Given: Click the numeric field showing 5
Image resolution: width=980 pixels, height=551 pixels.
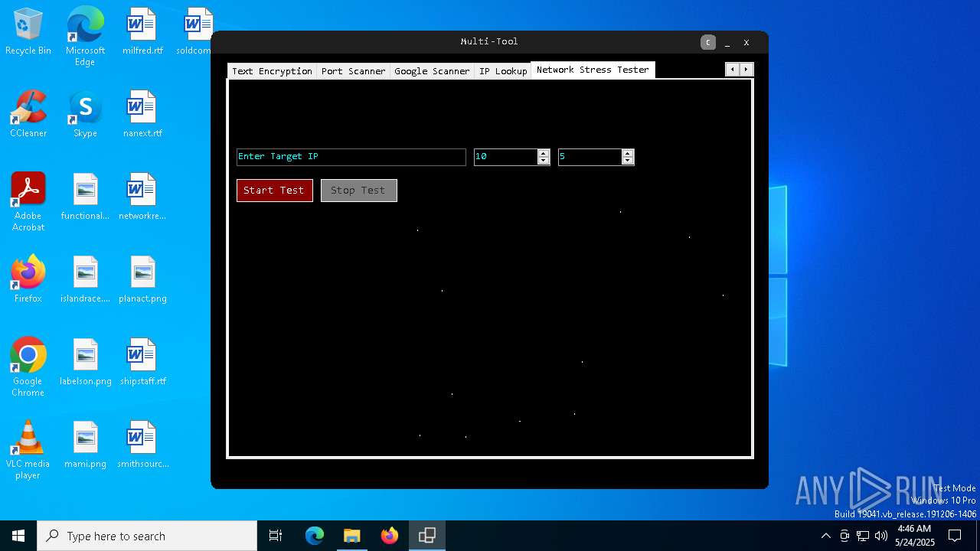Looking at the screenshot, I should (x=590, y=157).
